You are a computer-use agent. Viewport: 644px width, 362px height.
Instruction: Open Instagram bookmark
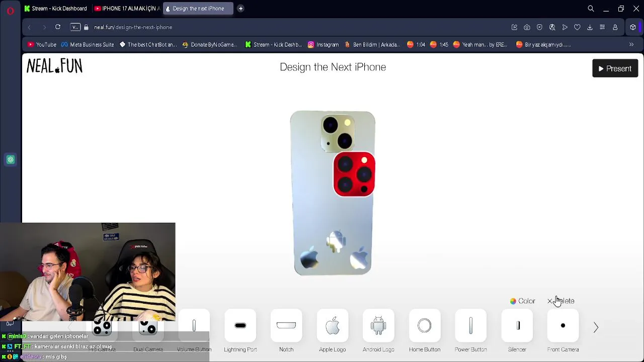[323, 45]
